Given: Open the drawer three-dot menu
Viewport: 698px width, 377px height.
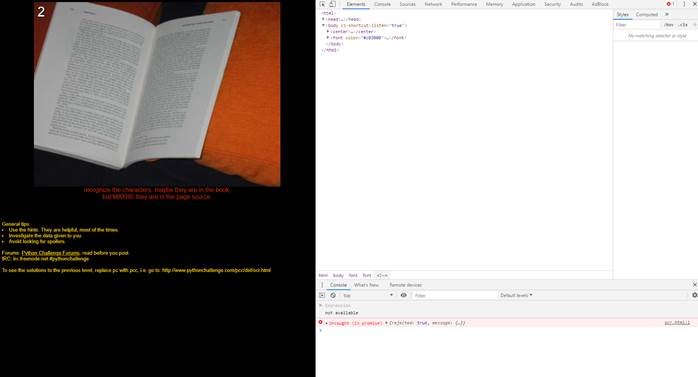Looking at the screenshot, I should (322, 285).
